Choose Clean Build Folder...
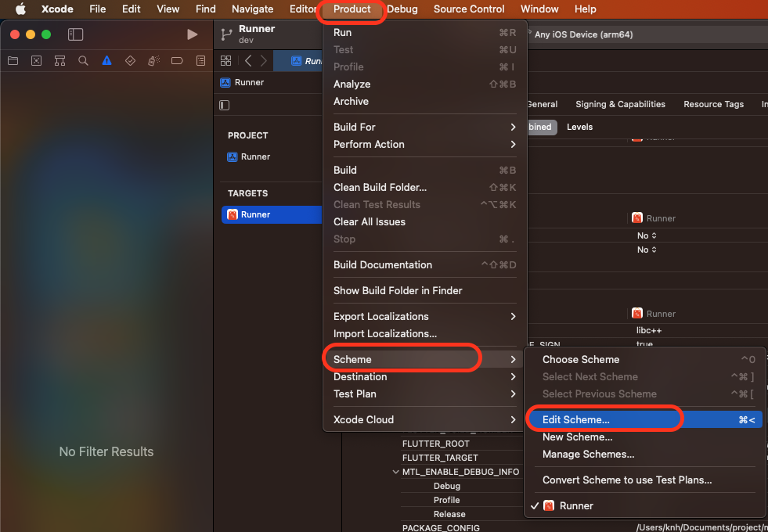The image size is (768, 532). click(x=424, y=188)
